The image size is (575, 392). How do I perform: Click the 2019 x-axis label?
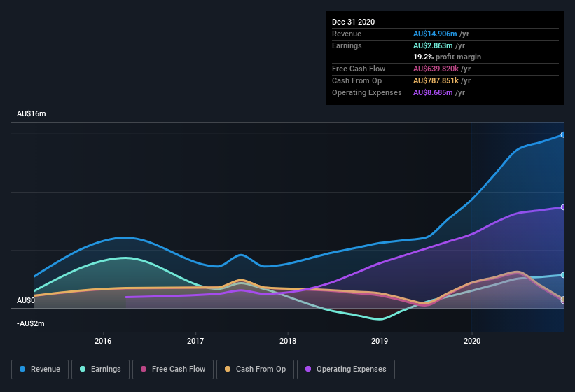tap(380, 341)
